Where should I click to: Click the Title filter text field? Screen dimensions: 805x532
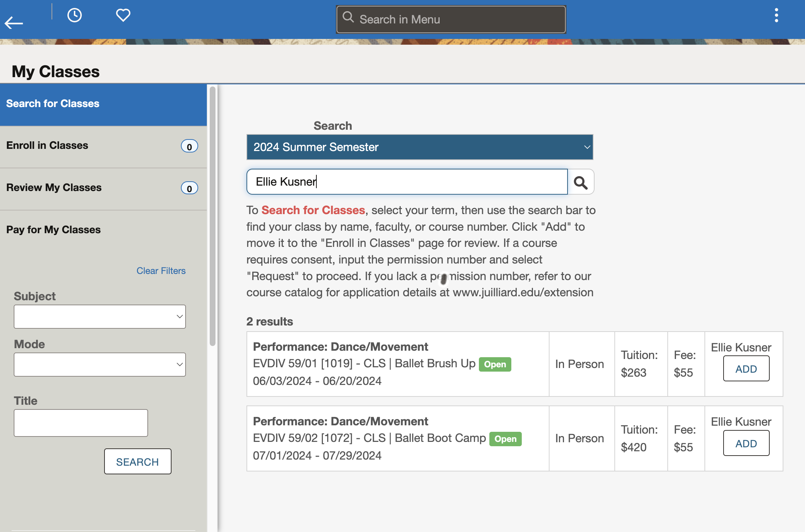click(81, 423)
